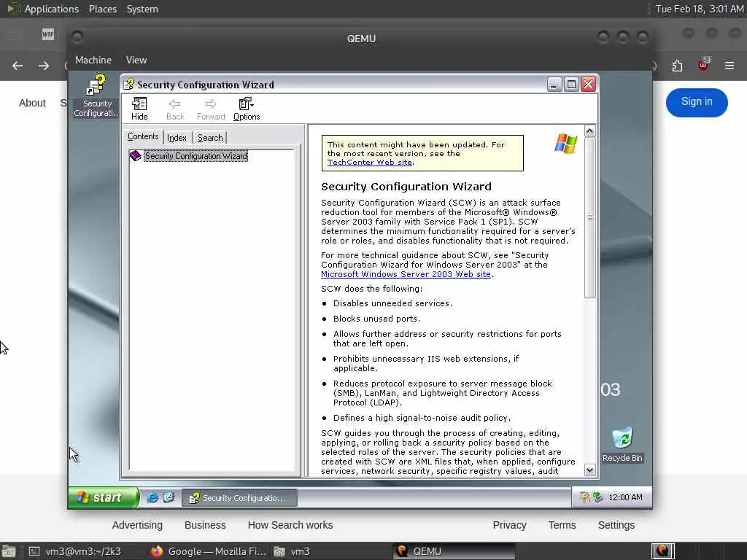Click the help pane vertical scrollbar thumb

[589, 217]
